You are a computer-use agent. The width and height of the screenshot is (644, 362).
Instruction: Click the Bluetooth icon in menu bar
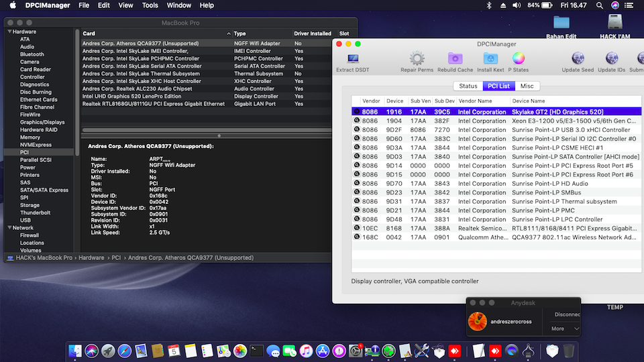point(489,5)
